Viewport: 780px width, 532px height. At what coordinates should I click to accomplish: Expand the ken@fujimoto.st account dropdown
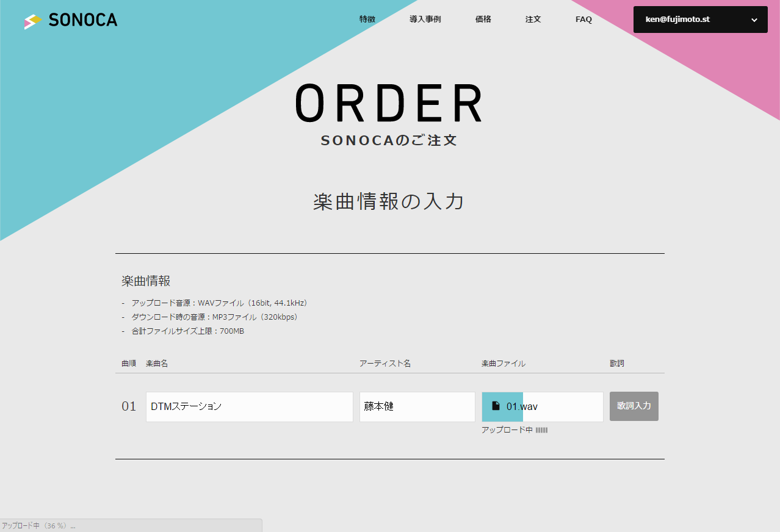(701, 20)
